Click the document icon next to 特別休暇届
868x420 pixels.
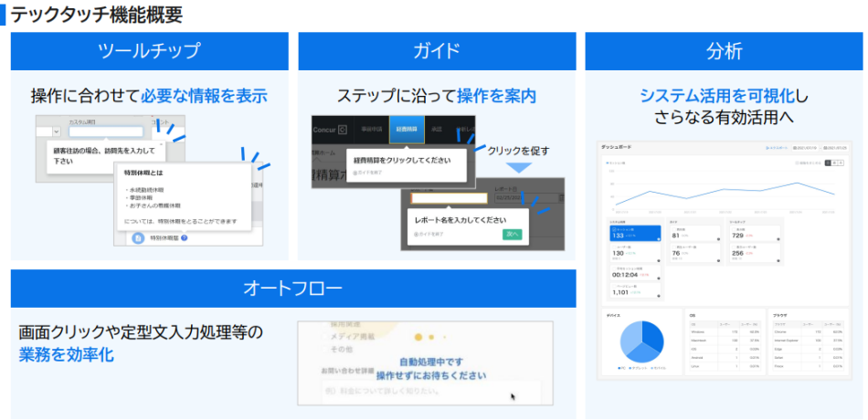137,238
